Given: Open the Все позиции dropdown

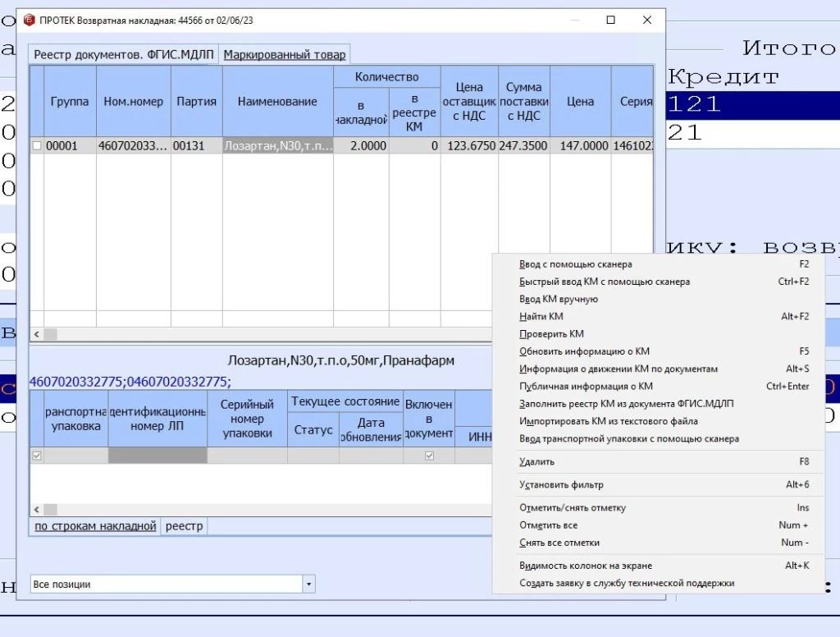Looking at the screenshot, I should 308,584.
